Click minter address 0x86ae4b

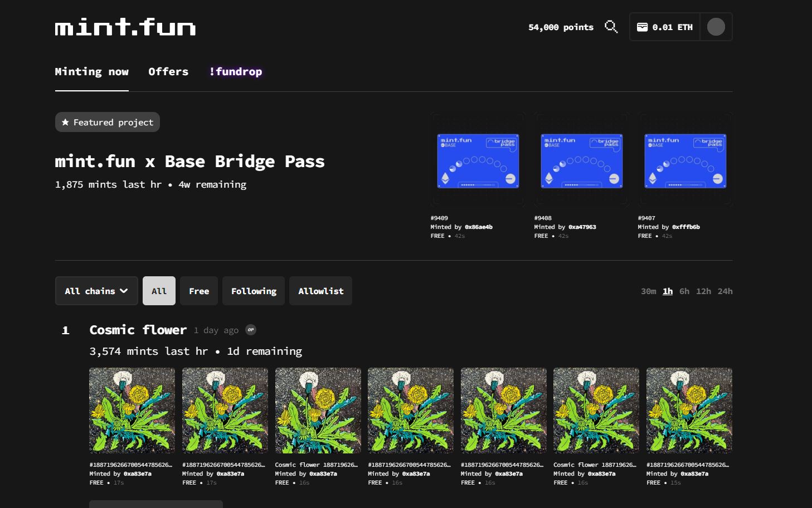coord(479,227)
